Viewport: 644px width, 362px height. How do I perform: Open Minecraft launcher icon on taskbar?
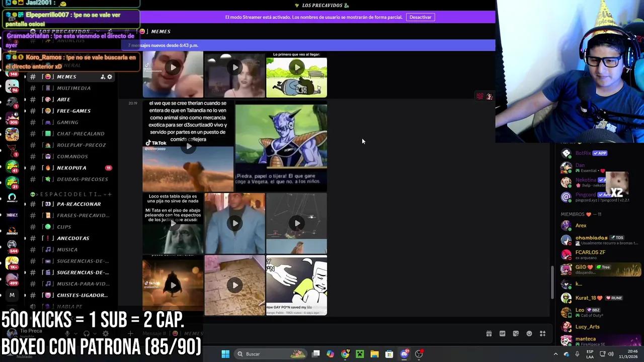click(360, 354)
